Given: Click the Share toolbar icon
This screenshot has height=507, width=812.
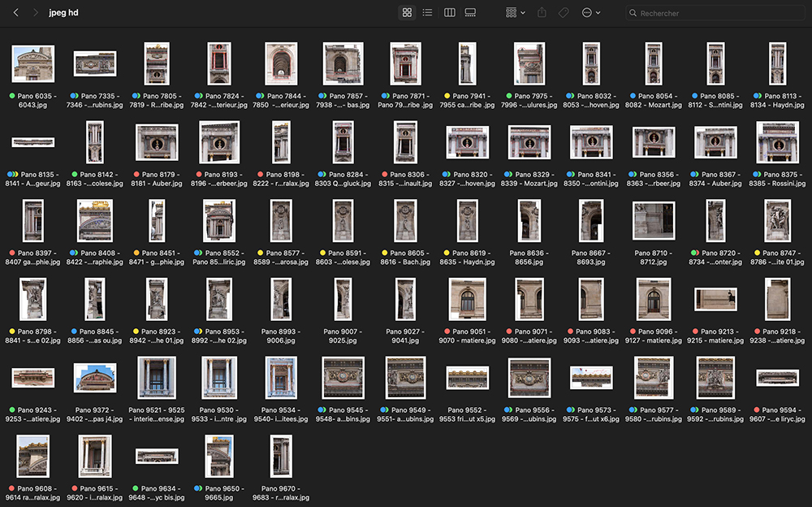Looking at the screenshot, I should [542, 13].
